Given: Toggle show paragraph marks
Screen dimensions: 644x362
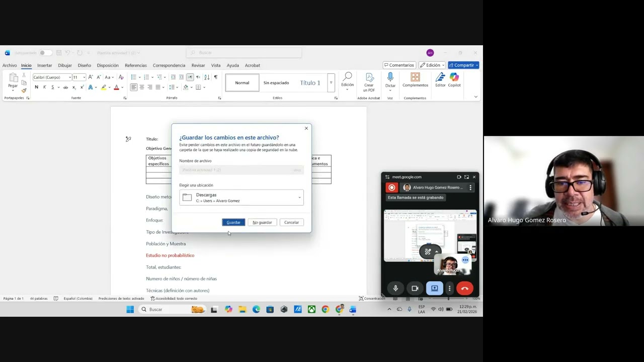Looking at the screenshot, I should pos(215,77).
